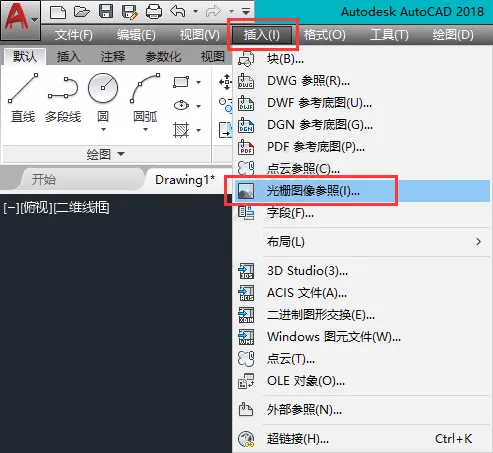Choose 字段(F)... menu entry
This screenshot has width=493, height=453.
tap(362, 213)
